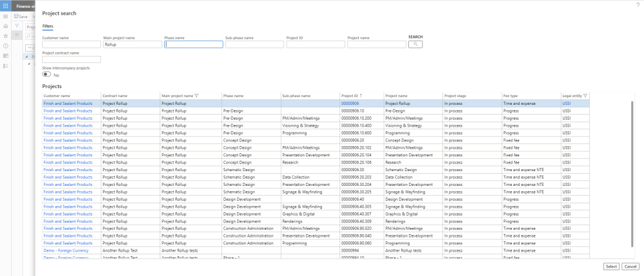Click Another Rollup Test contract name cell

(x=131, y=250)
